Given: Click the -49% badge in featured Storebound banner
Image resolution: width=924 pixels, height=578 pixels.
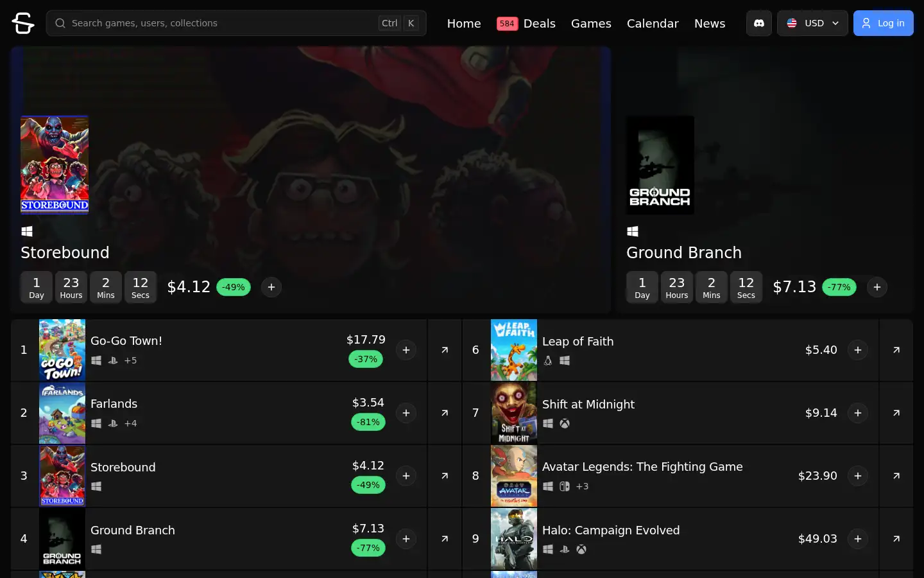Looking at the screenshot, I should [x=234, y=287].
